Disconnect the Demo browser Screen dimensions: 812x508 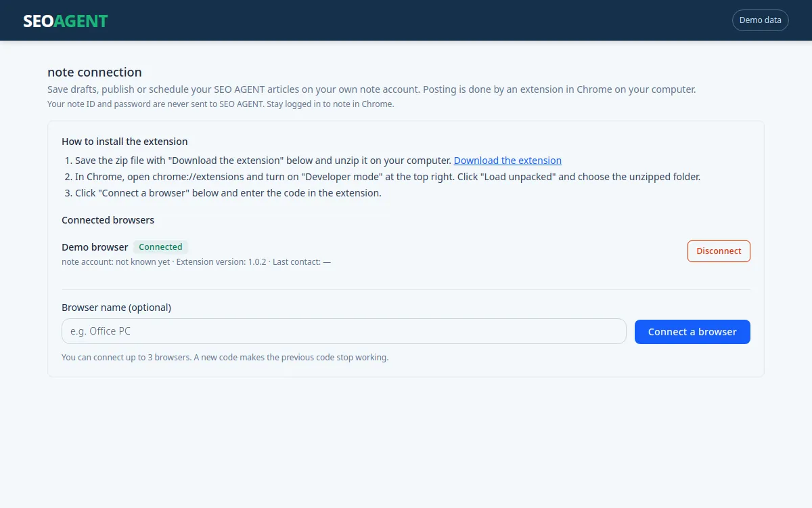[x=719, y=251]
